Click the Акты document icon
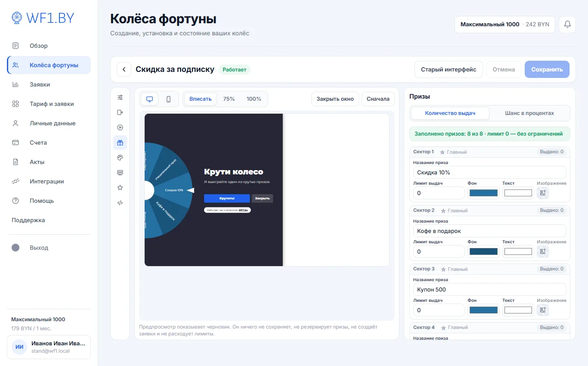 [x=15, y=162]
